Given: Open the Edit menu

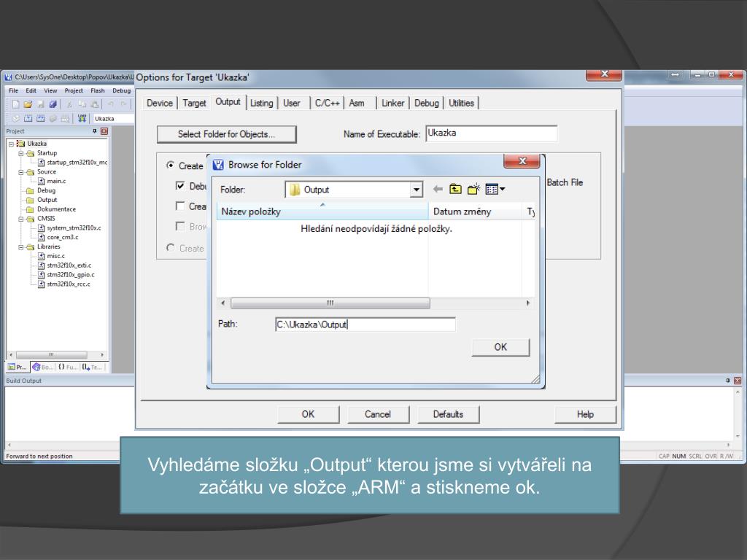Looking at the screenshot, I should 31,90.
